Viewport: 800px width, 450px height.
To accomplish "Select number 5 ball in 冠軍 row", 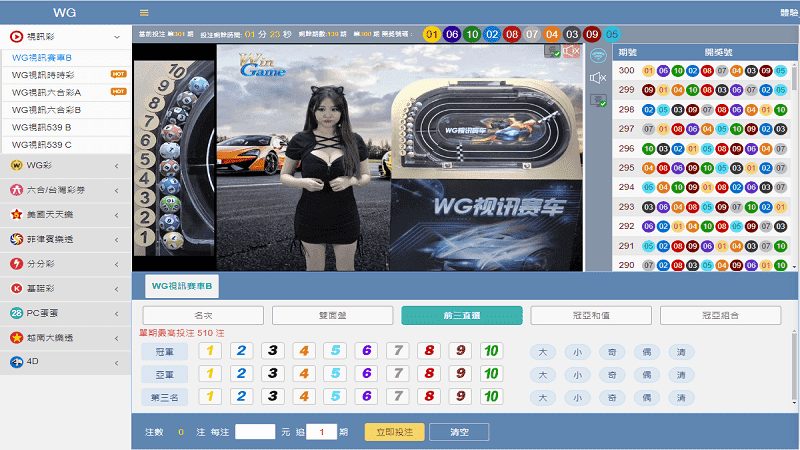I will pyautogui.click(x=335, y=350).
